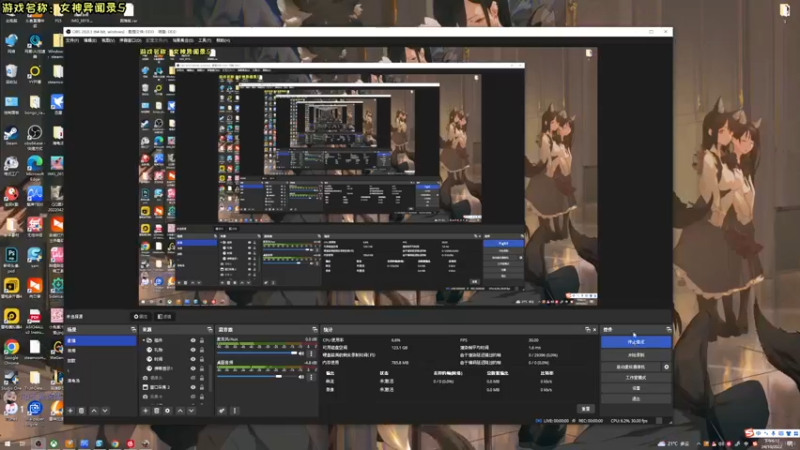Pop out the Controls dock with float icon

[x=668, y=330]
